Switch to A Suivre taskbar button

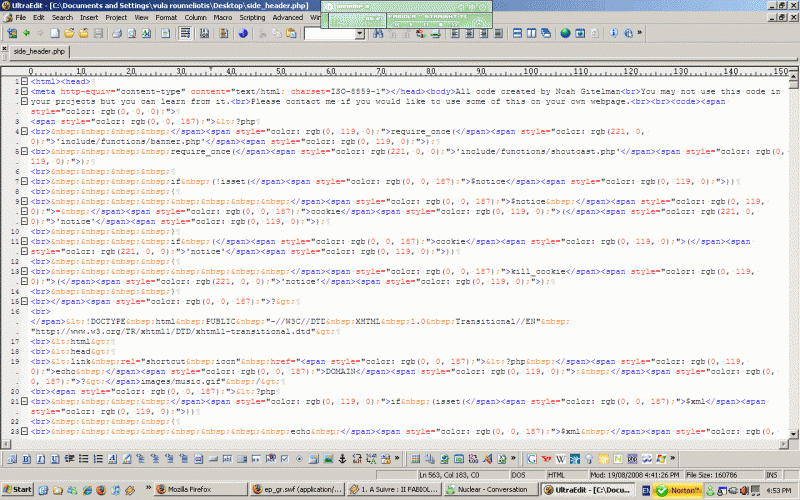click(394, 489)
